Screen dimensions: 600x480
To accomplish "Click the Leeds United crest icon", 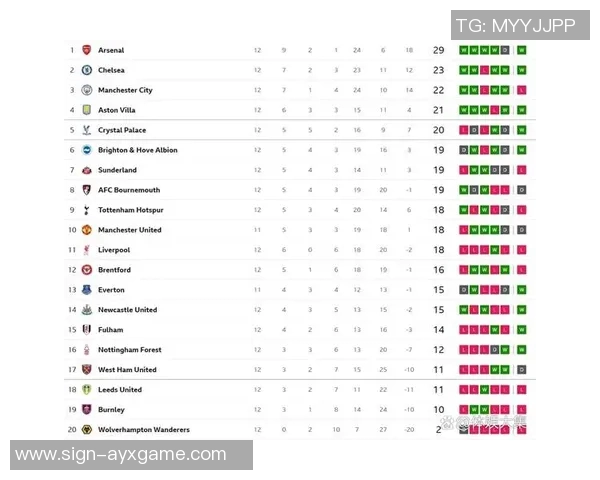I will [87, 390].
